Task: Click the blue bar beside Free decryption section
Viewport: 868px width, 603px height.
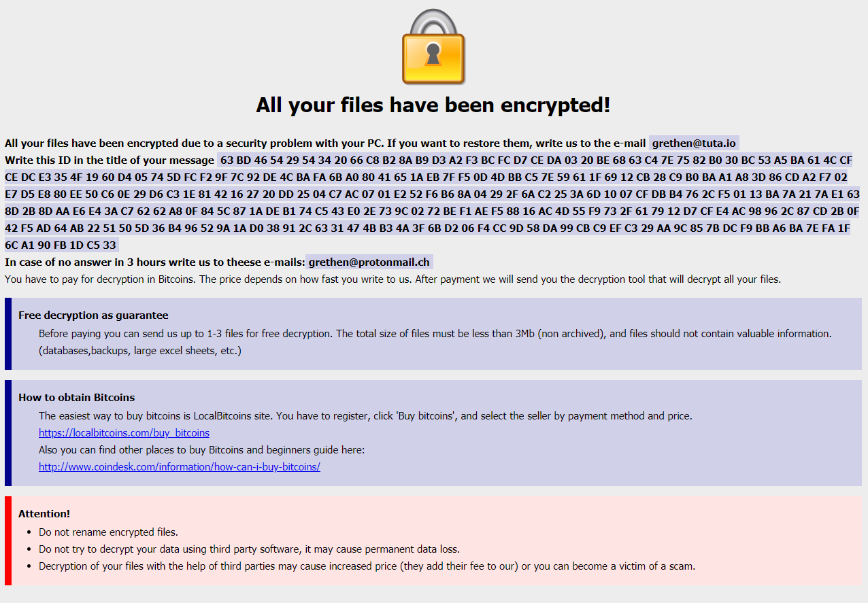Action: pos(8,334)
